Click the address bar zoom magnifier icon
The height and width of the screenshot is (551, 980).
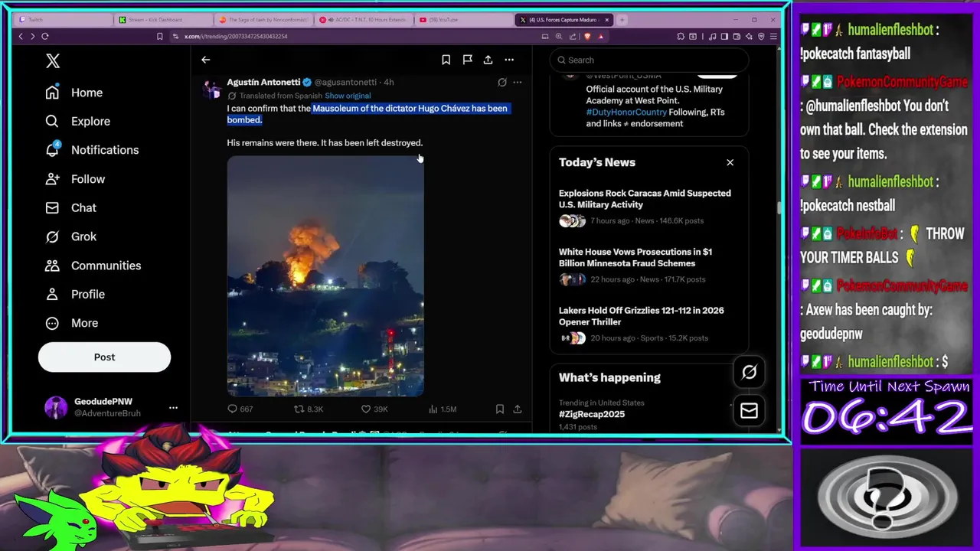(x=557, y=36)
